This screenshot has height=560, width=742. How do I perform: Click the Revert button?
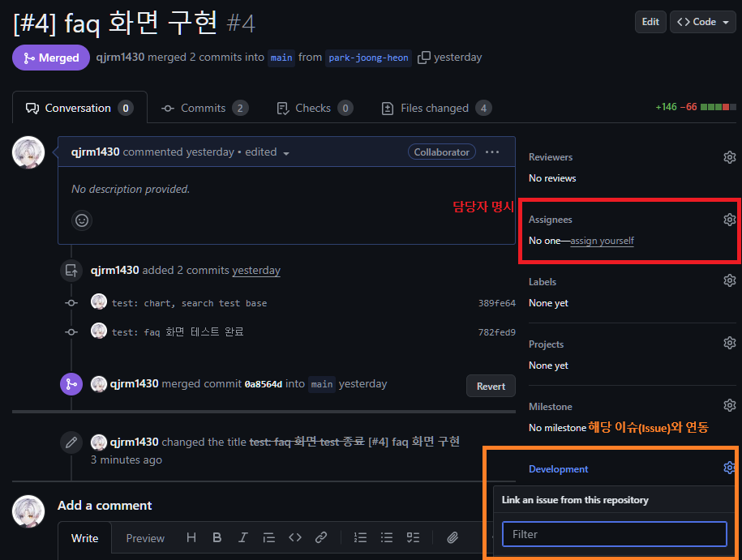point(491,386)
